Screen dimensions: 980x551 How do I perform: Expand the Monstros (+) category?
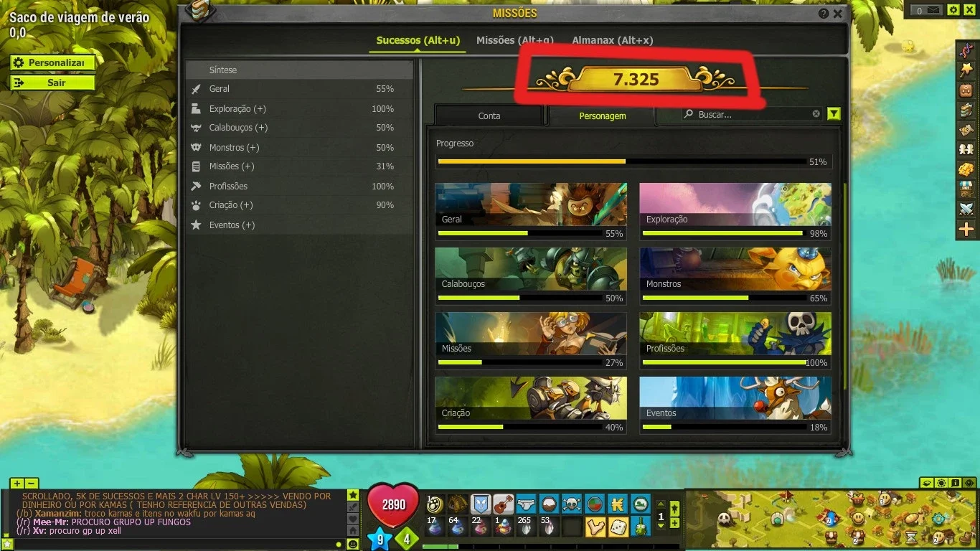(x=299, y=147)
